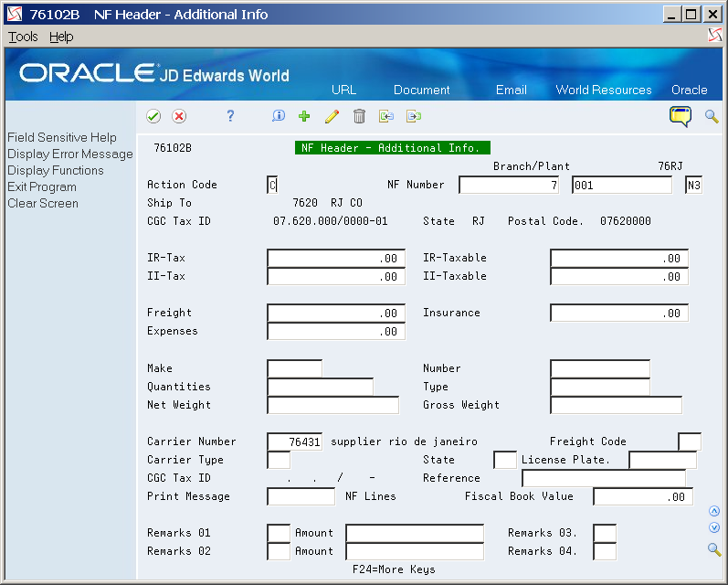Image resolution: width=728 pixels, height=585 pixels.
Task: Click the IR-Taxable amount field
Action: coord(619,259)
